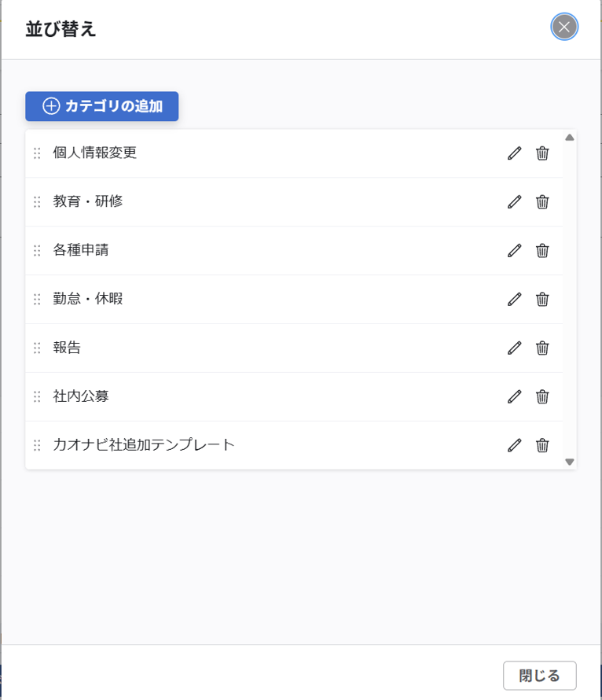Click the scrollbar up arrow in category list
602x700 pixels.
click(570, 138)
